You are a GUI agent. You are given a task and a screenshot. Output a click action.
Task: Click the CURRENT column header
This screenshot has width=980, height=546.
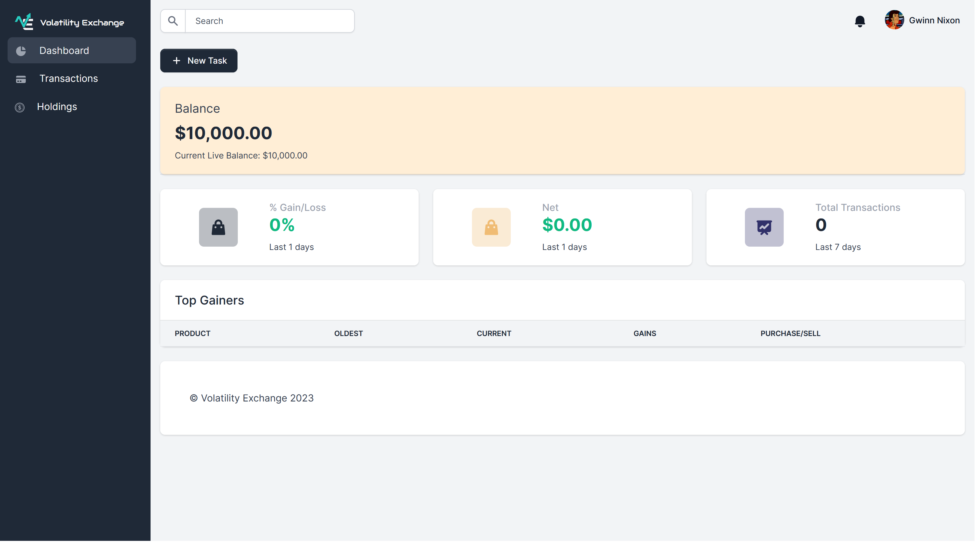(497, 335)
